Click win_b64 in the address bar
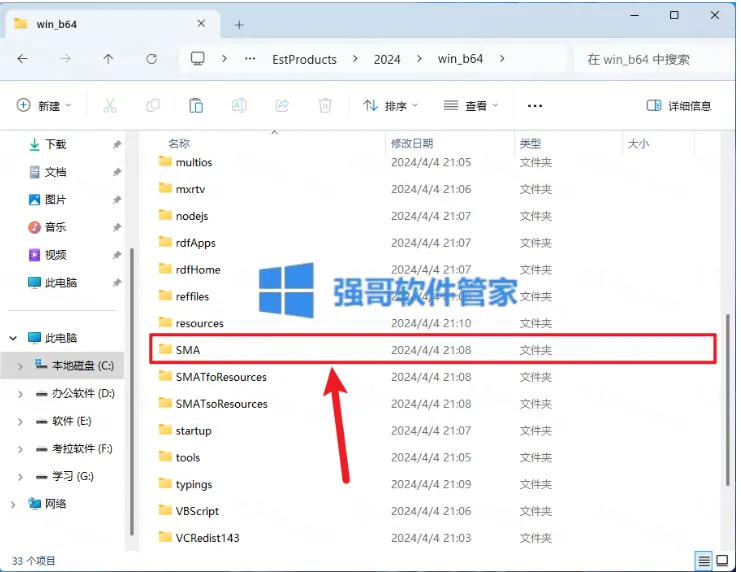 [x=460, y=59]
